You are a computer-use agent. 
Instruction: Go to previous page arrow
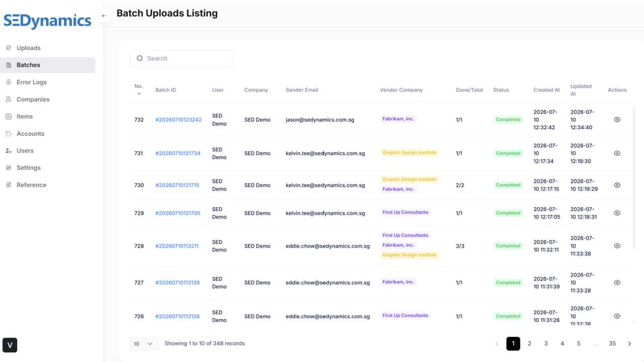tap(497, 343)
